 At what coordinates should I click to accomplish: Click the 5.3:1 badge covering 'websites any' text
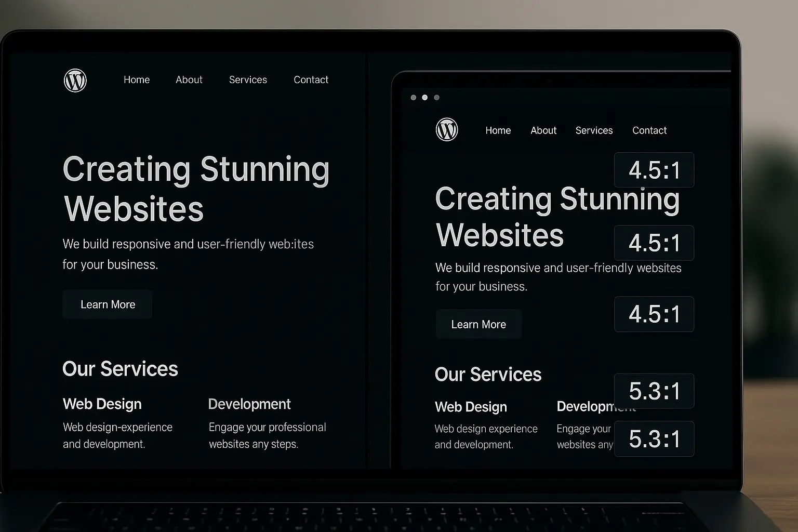(654, 439)
